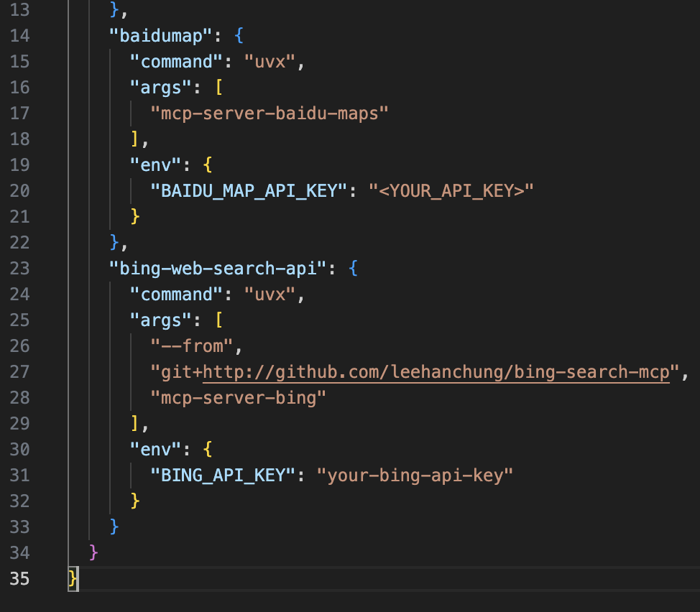Open the github.com/leehanchung/bing-search-mcp link
The height and width of the screenshot is (612, 700).
pos(436,372)
